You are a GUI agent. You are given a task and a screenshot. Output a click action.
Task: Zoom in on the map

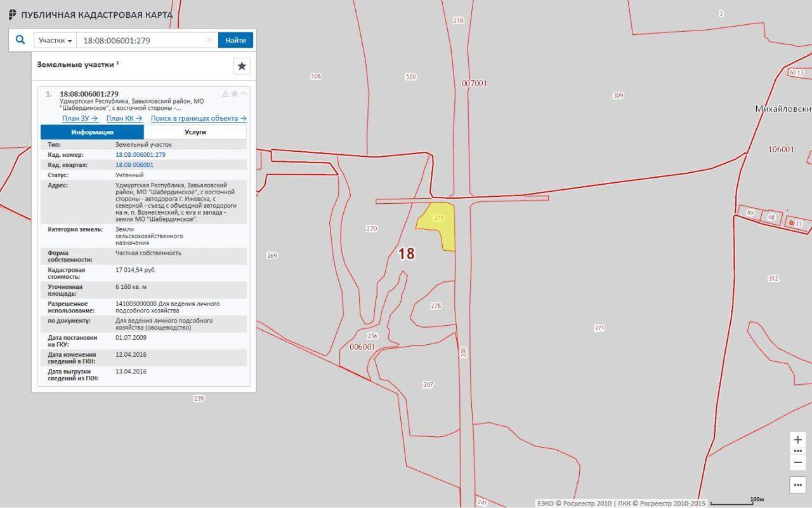coord(797,439)
